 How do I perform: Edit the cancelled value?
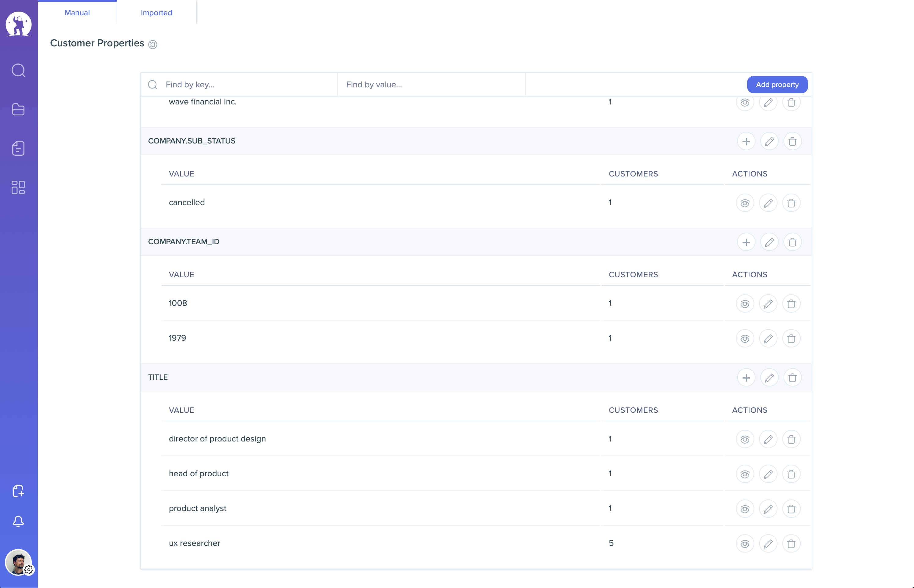point(768,203)
